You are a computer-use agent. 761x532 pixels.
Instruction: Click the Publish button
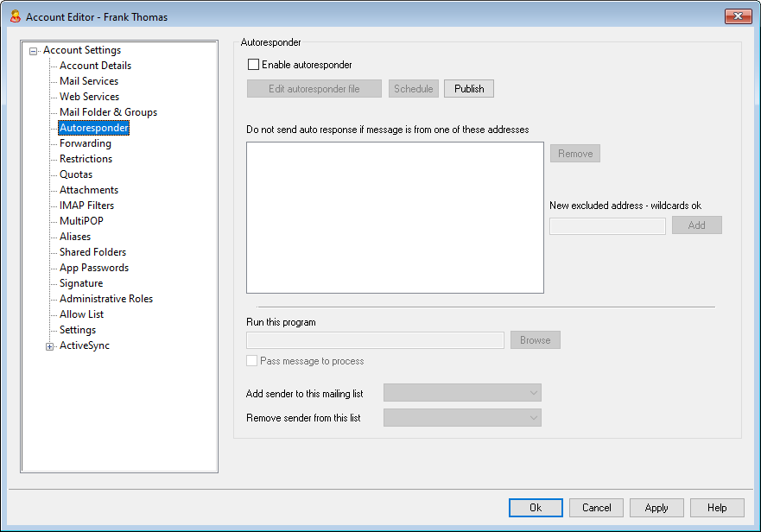point(469,89)
